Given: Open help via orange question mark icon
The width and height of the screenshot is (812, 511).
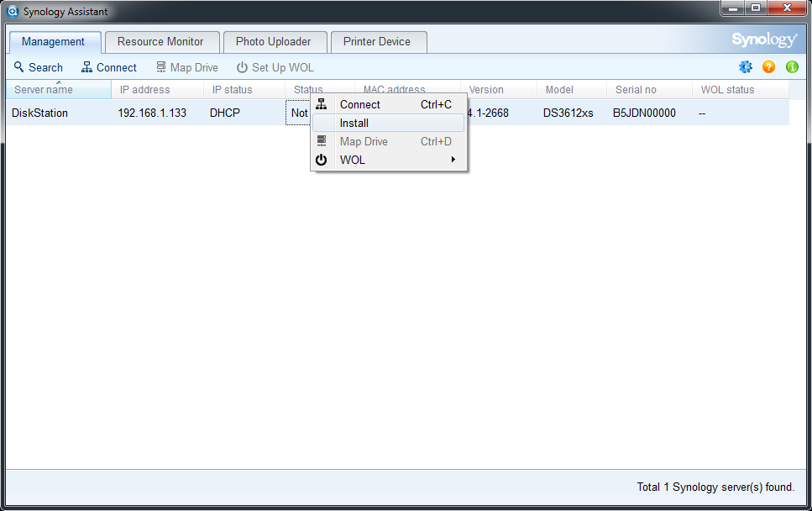Looking at the screenshot, I should [x=768, y=67].
